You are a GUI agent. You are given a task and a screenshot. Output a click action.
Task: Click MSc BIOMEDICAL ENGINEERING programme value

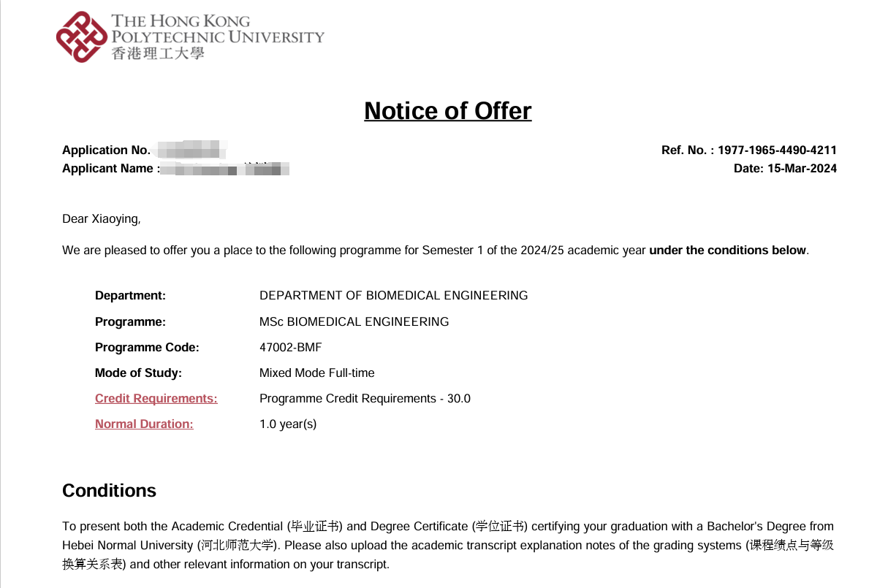coord(354,321)
